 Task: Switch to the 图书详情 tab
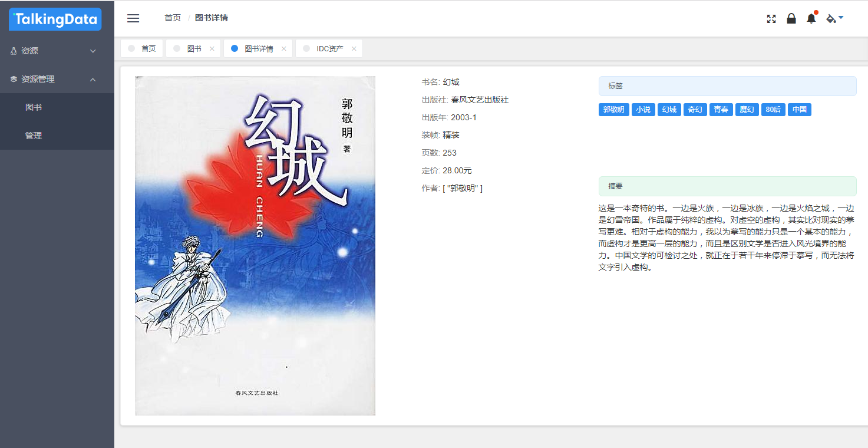pyautogui.click(x=259, y=49)
